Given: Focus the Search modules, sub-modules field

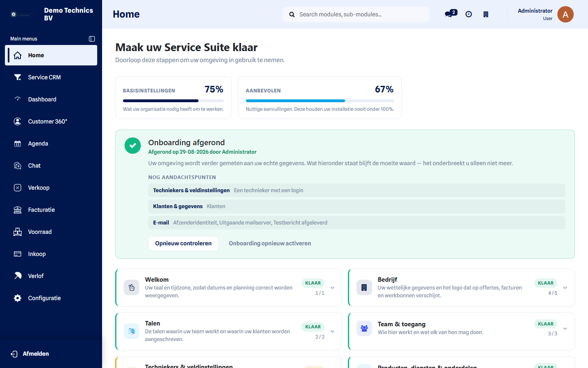Looking at the screenshot, I should (356, 14).
